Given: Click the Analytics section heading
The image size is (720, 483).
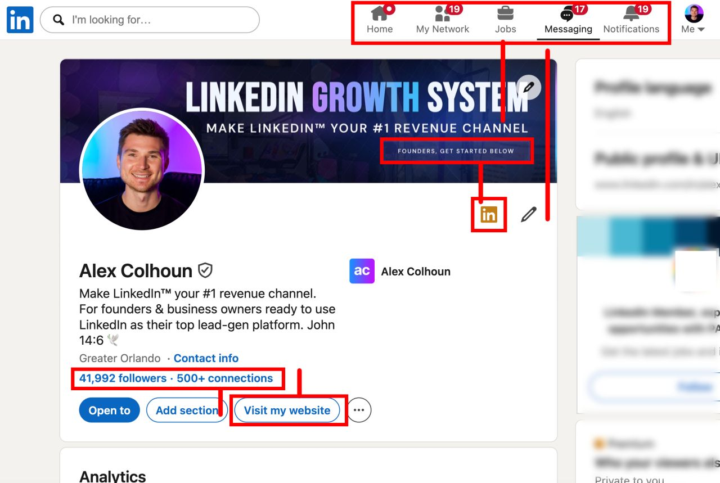Looking at the screenshot, I should pyautogui.click(x=112, y=476).
